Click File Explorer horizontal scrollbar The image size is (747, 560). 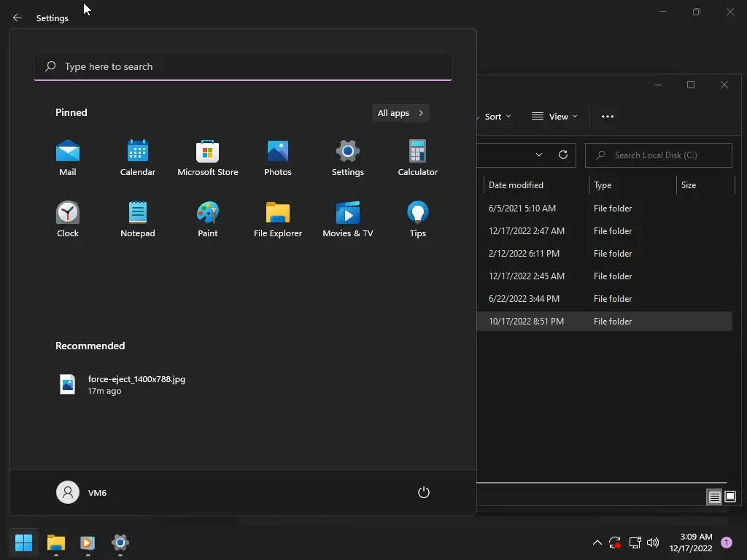(x=602, y=483)
